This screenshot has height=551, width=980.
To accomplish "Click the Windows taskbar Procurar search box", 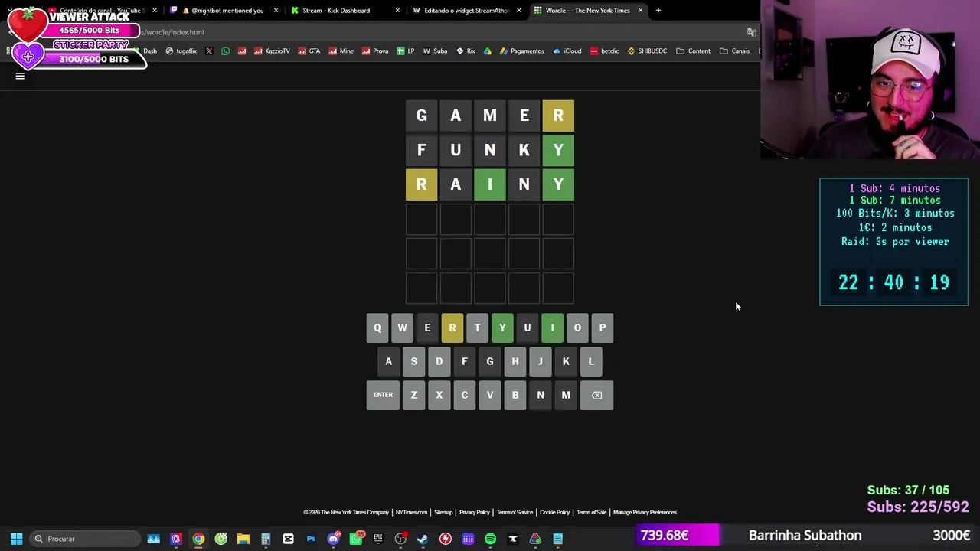I will [85, 539].
